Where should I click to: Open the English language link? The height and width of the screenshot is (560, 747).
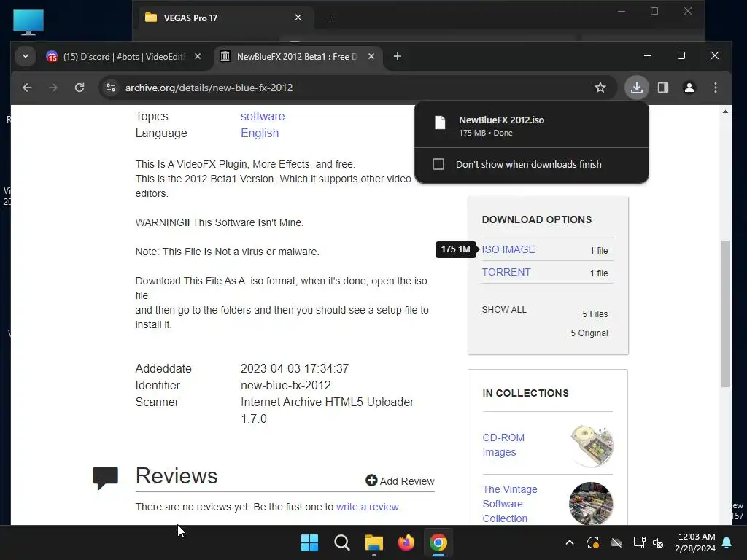[x=260, y=133]
